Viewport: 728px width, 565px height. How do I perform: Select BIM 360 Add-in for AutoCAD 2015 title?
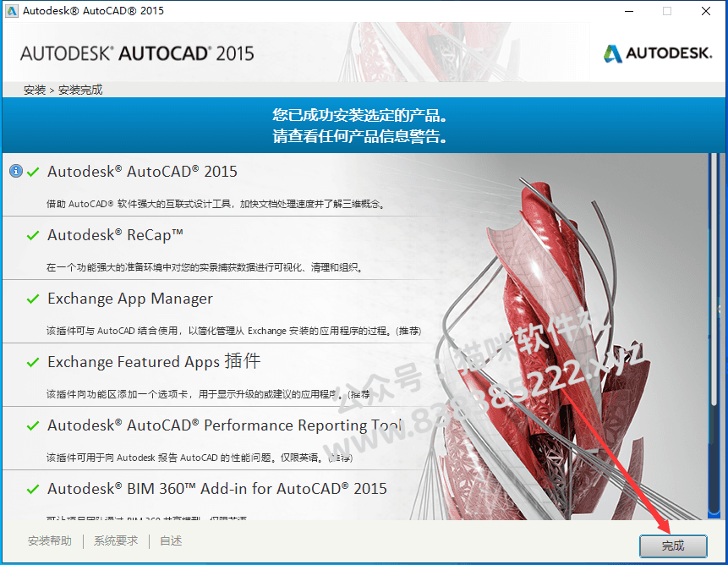tap(216, 488)
